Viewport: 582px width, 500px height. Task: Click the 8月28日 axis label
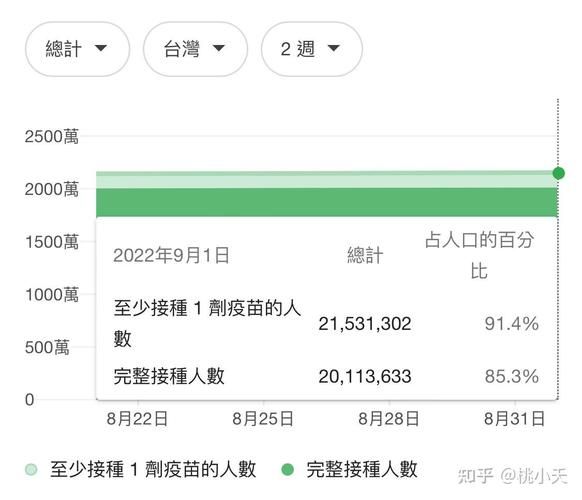click(389, 419)
